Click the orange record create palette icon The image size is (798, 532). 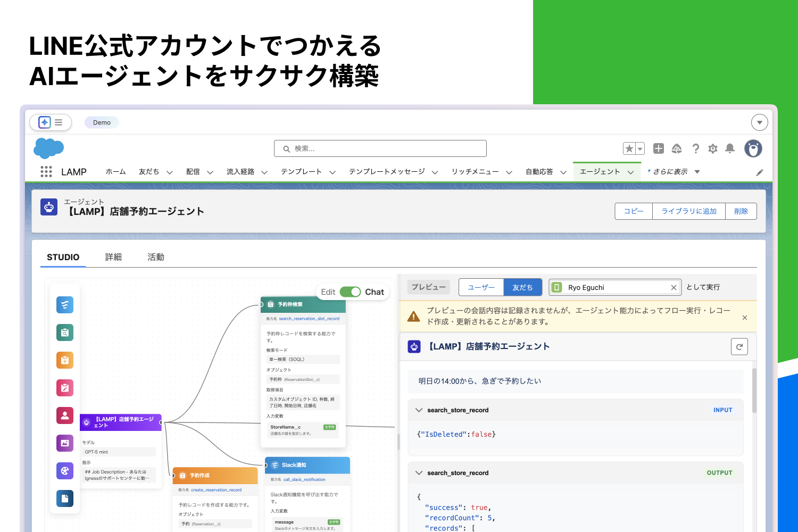point(65,360)
